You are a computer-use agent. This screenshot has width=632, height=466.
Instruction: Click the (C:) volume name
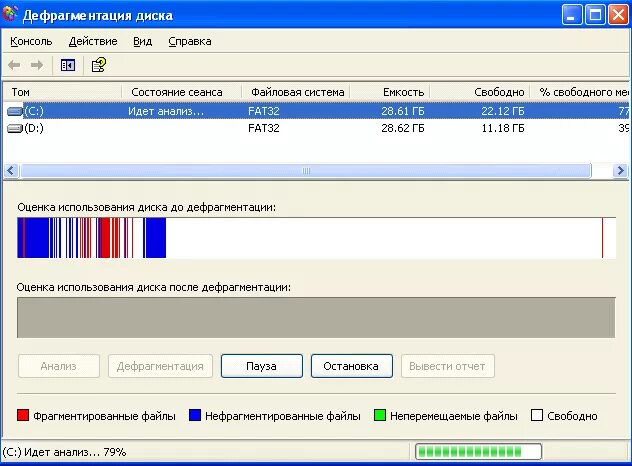(x=34, y=111)
